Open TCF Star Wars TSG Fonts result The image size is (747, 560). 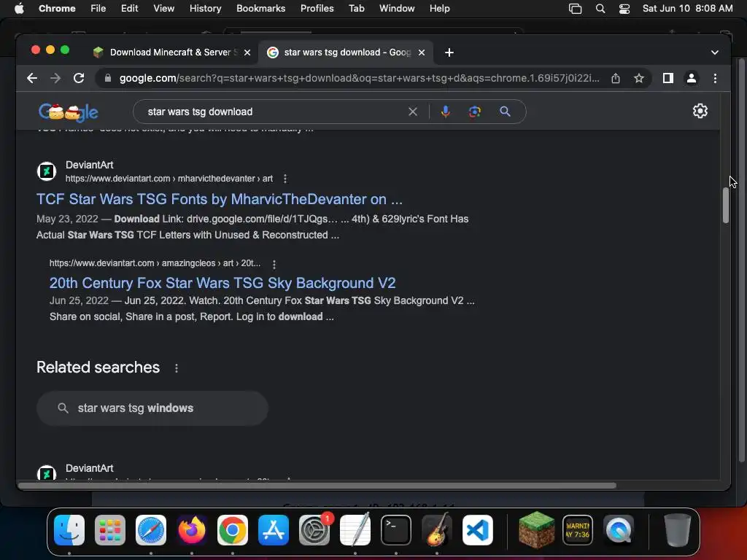click(219, 199)
